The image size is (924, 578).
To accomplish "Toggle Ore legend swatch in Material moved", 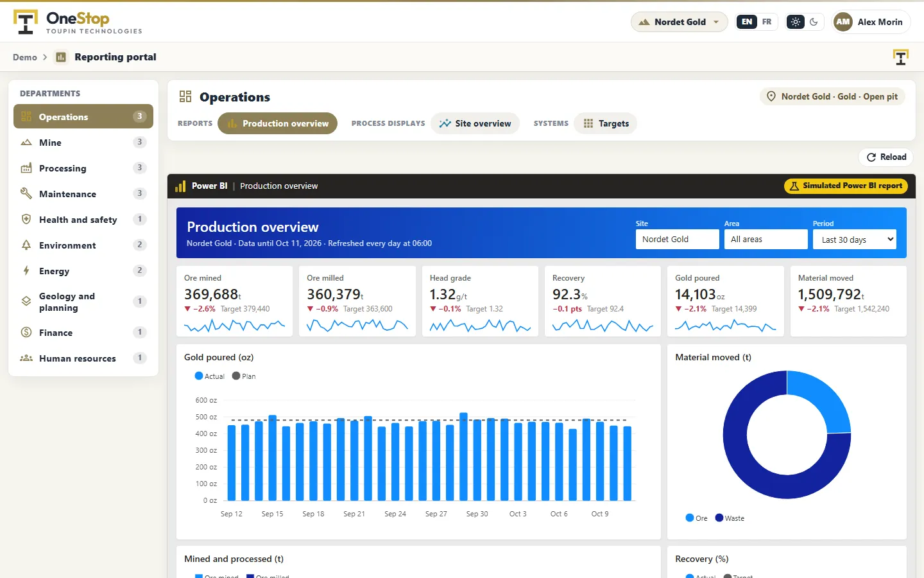I will pyautogui.click(x=690, y=518).
